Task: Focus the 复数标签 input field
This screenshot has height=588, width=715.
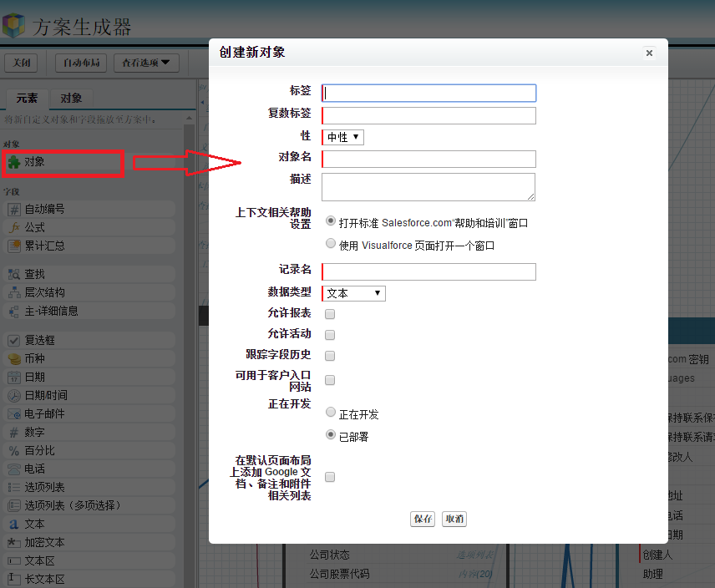Action: [428, 116]
